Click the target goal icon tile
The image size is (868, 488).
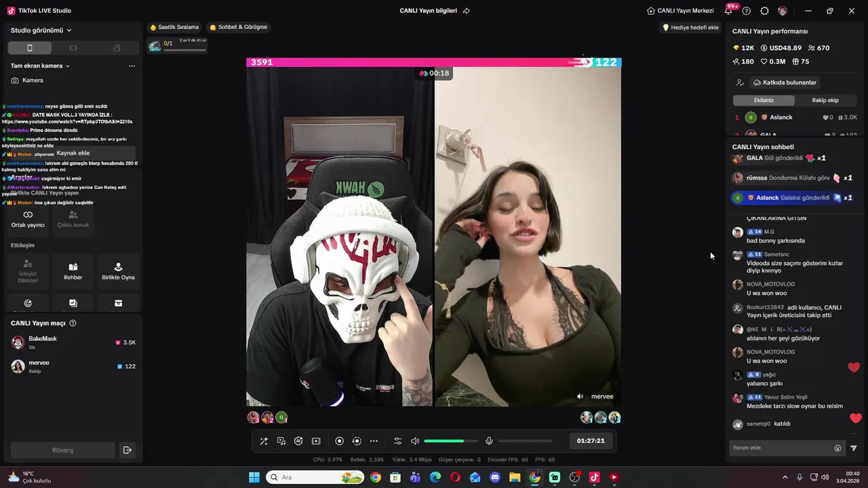28,304
